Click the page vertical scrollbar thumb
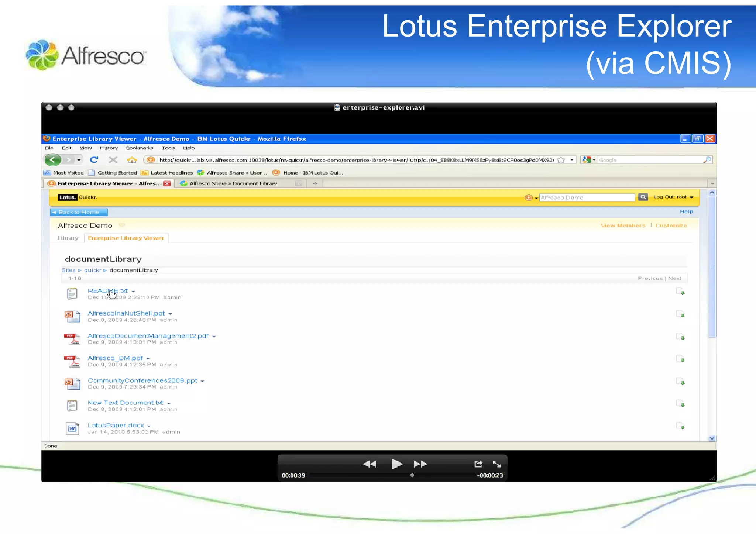 [x=712, y=266]
